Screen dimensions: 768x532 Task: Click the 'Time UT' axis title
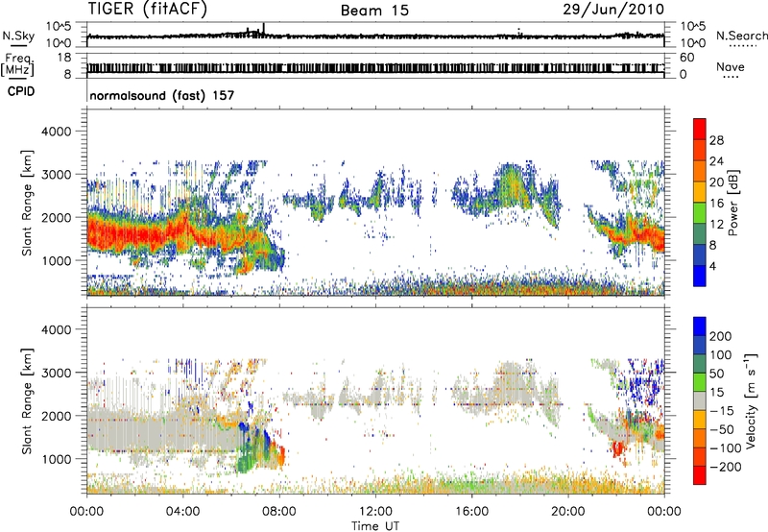point(375,526)
